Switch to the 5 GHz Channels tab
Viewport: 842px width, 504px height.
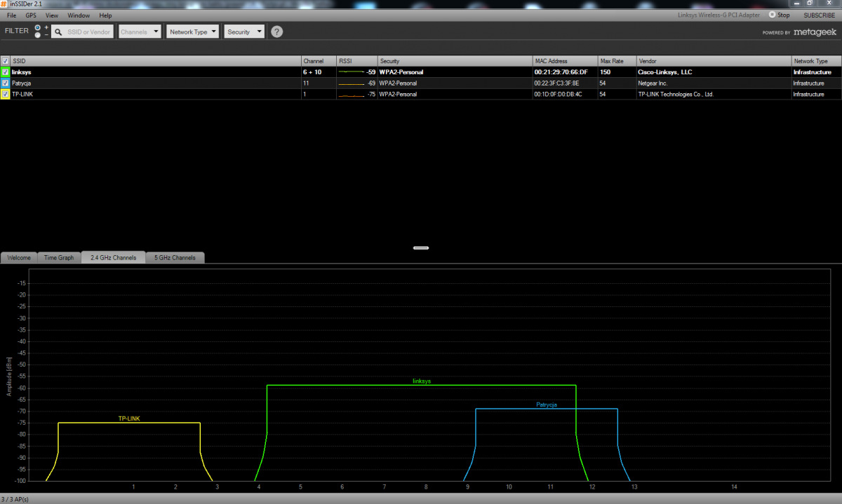(x=175, y=257)
